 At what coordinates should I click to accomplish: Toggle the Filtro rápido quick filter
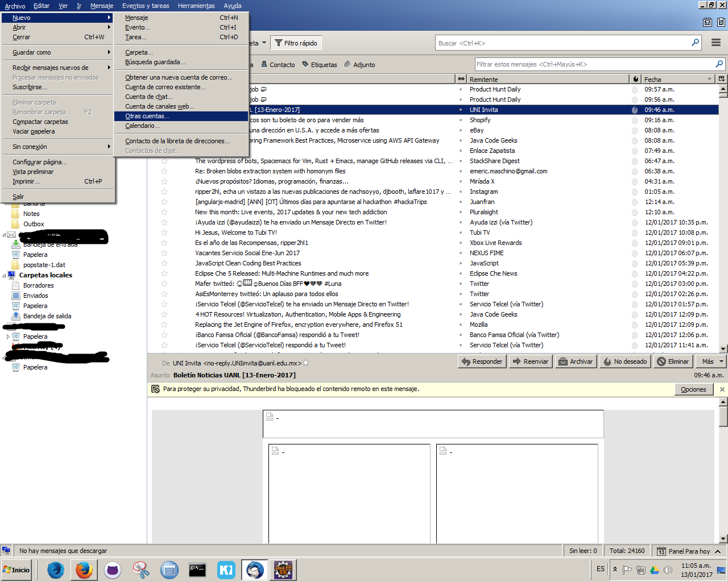click(x=296, y=43)
